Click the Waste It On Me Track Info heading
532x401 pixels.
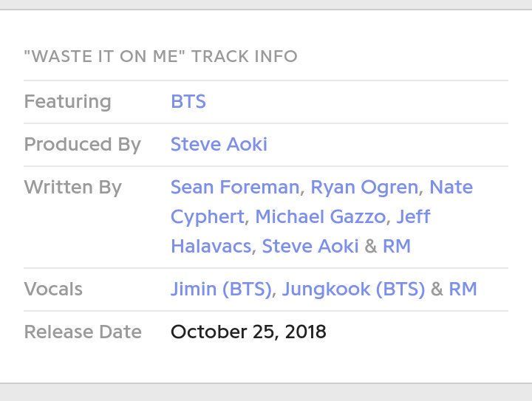[161, 56]
